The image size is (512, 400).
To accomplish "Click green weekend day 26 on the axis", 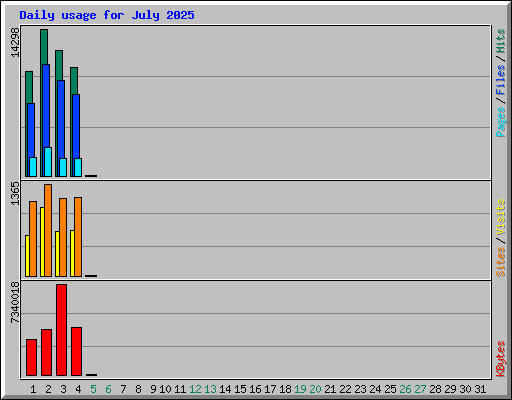I will tap(405, 389).
